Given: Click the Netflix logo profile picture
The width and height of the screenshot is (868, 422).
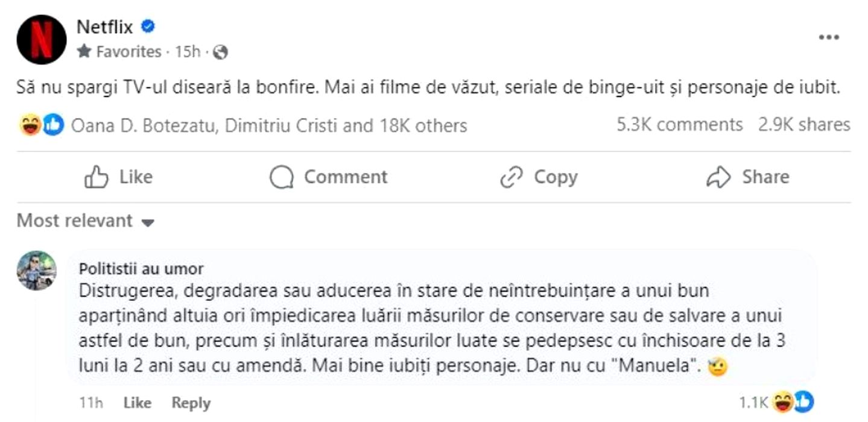Looking at the screenshot, I should (x=41, y=39).
